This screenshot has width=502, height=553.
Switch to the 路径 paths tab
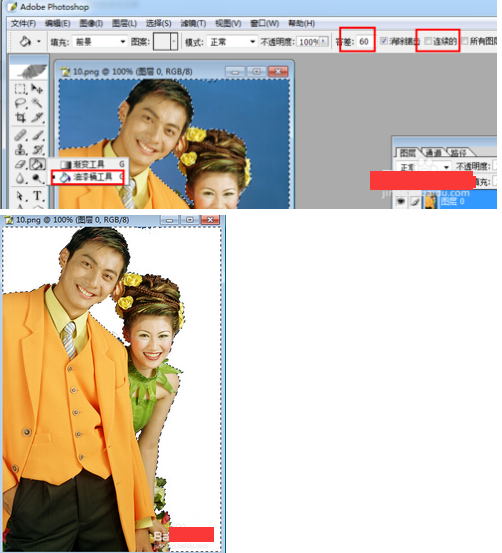tap(459, 153)
